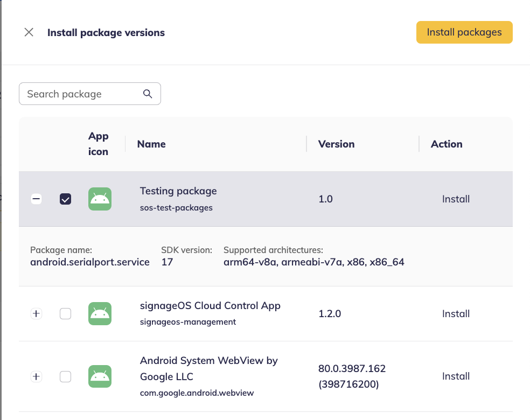This screenshot has height=420, width=530.
Task: Check the Android System WebView checkbox
Action: 65,376
